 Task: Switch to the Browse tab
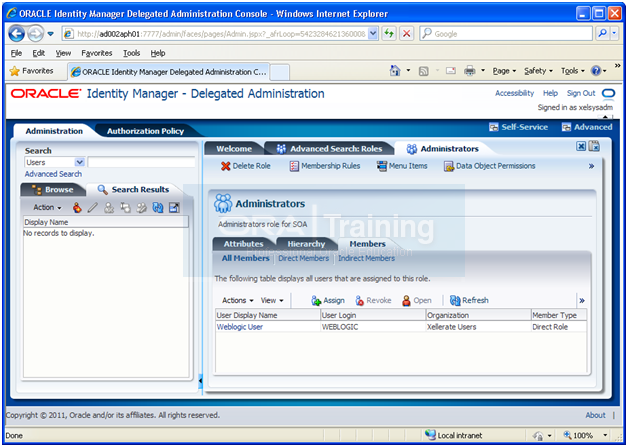(53, 189)
